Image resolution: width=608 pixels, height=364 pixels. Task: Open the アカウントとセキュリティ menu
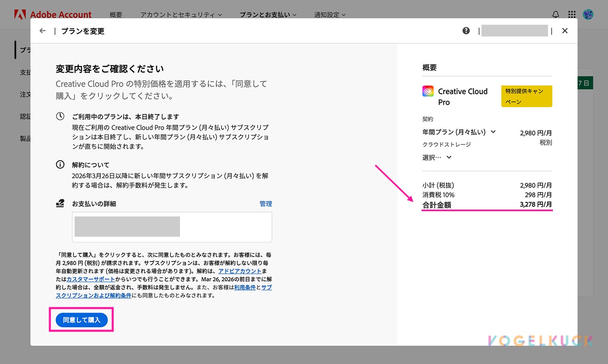click(181, 14)
